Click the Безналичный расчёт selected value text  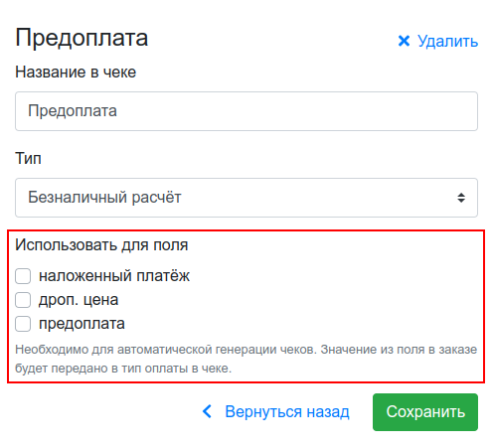coord(104,198)
